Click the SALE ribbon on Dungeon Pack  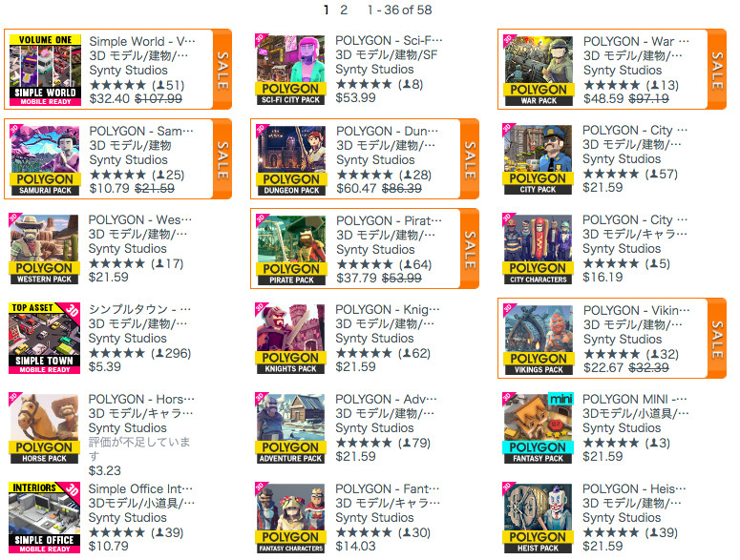(x=470, y=159)
